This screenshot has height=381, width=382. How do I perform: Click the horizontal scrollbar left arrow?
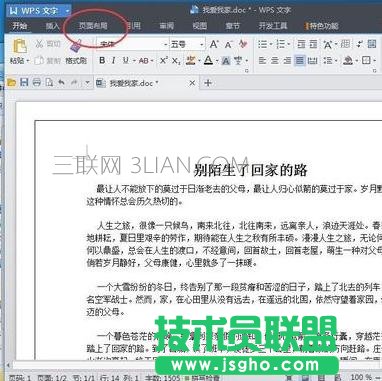pos(8,366)
